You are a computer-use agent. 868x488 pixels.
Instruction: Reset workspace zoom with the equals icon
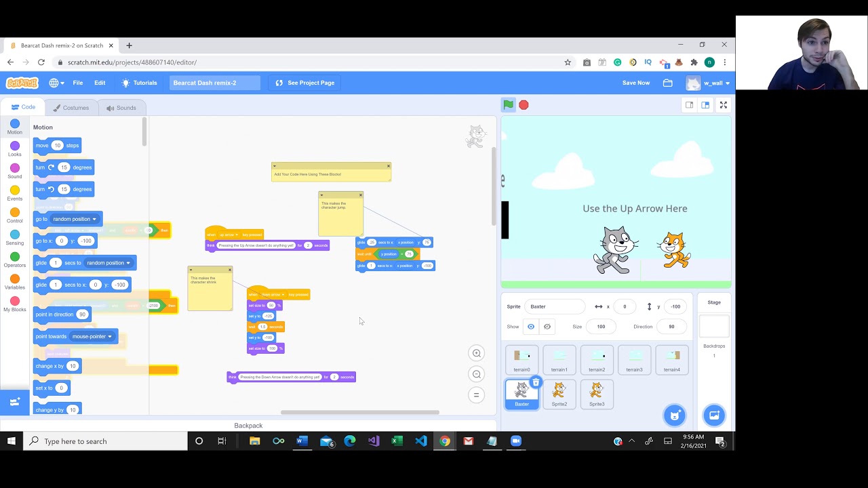(477, 395)
